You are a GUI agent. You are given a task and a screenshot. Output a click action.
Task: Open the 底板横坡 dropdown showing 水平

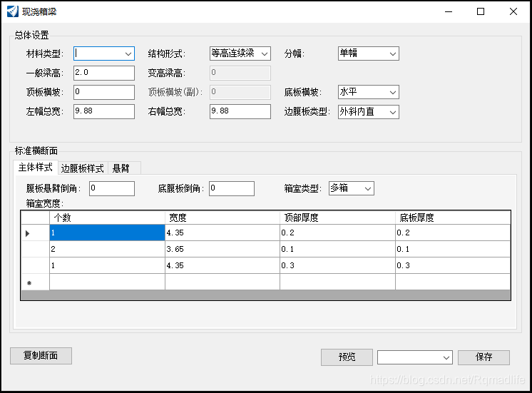point(369,92)
